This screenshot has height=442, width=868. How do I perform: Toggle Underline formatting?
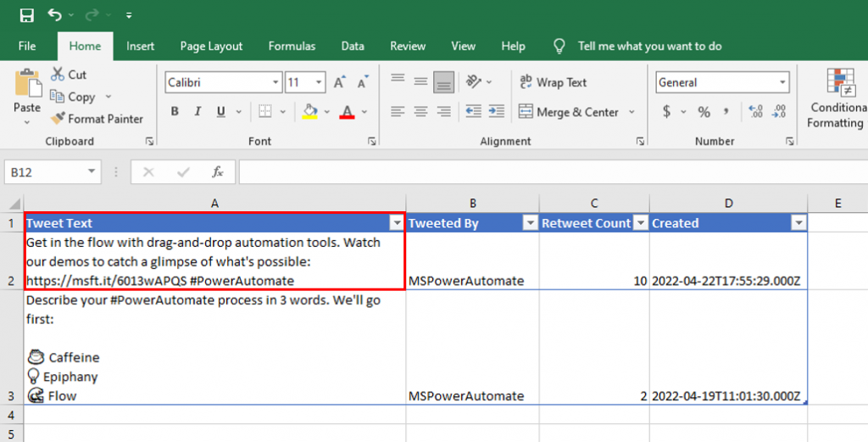click(x=221, y=111)
